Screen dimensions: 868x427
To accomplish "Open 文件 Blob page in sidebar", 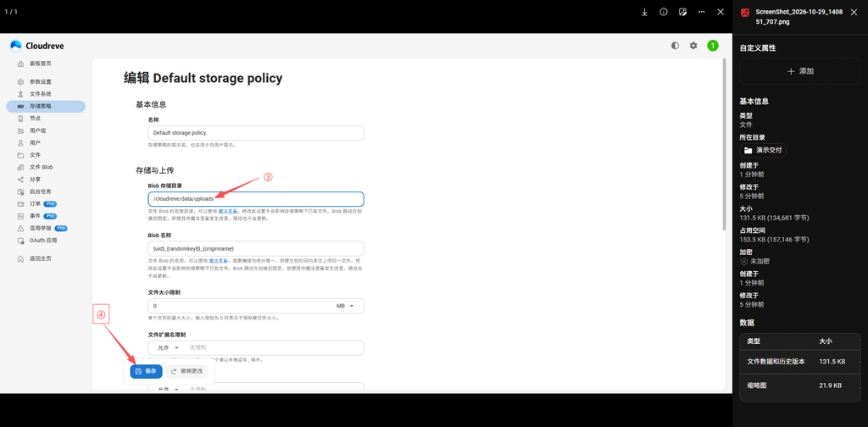I will [46, 167].
